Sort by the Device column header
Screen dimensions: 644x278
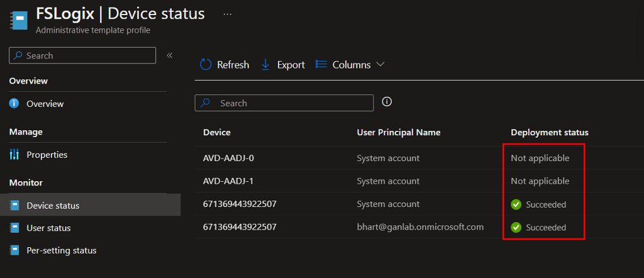tap(217, 132)
